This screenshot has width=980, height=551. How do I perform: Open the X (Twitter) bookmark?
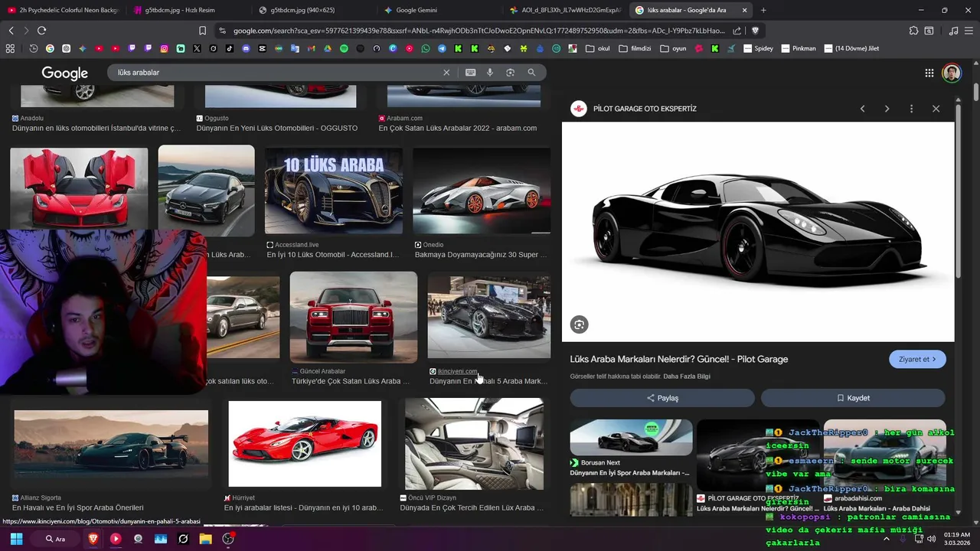pos(197,48)
